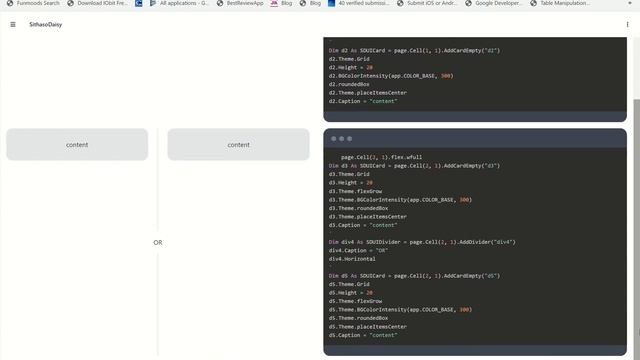The height and width of the screenshot is (360, 640).
Task: Click the 'd3.Theme.roundedBox' code line
Action: tap(358, 208)
